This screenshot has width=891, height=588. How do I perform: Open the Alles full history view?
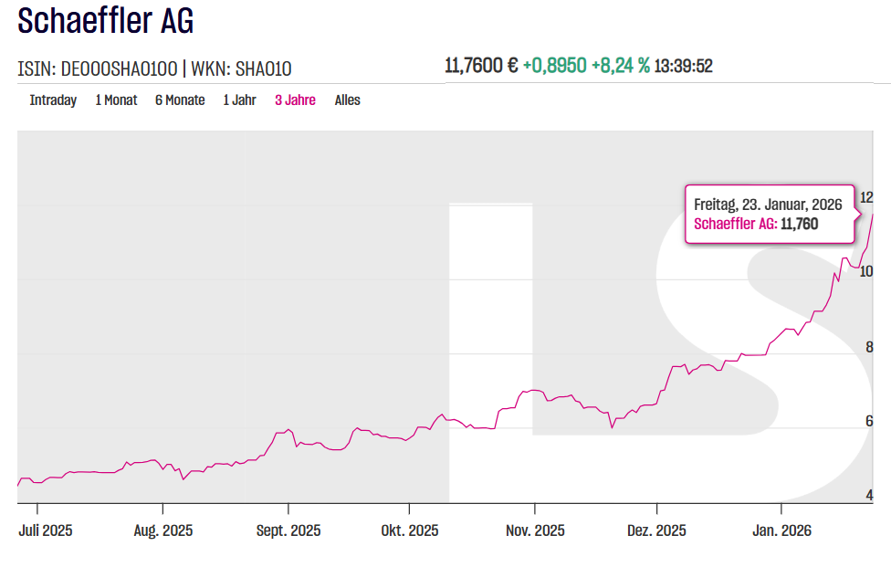coord(347,100)
